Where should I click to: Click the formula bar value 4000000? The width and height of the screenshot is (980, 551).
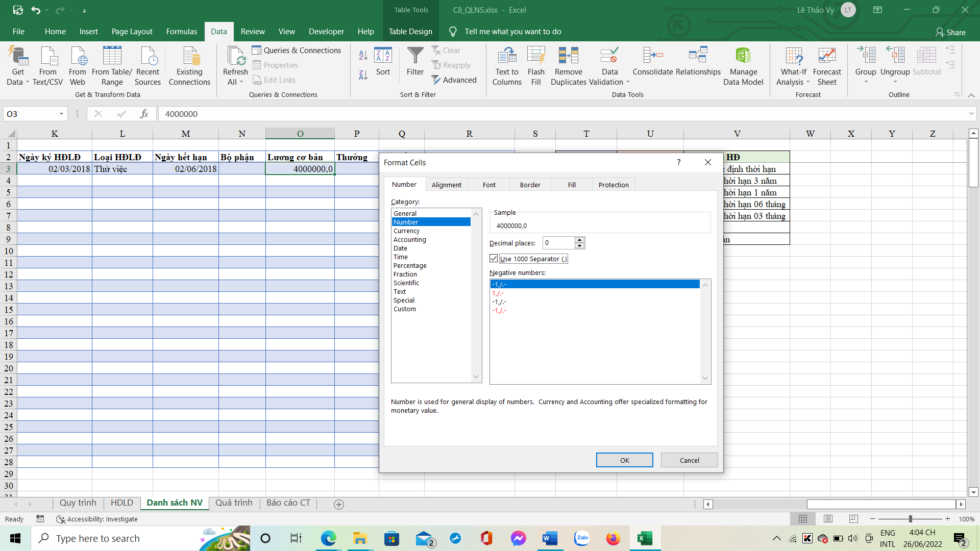[x=181, y=114]
